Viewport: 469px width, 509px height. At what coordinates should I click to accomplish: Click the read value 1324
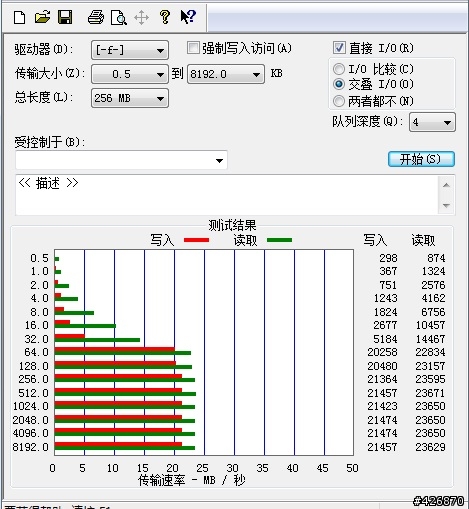pyautogui.click(x=433, y=271)
